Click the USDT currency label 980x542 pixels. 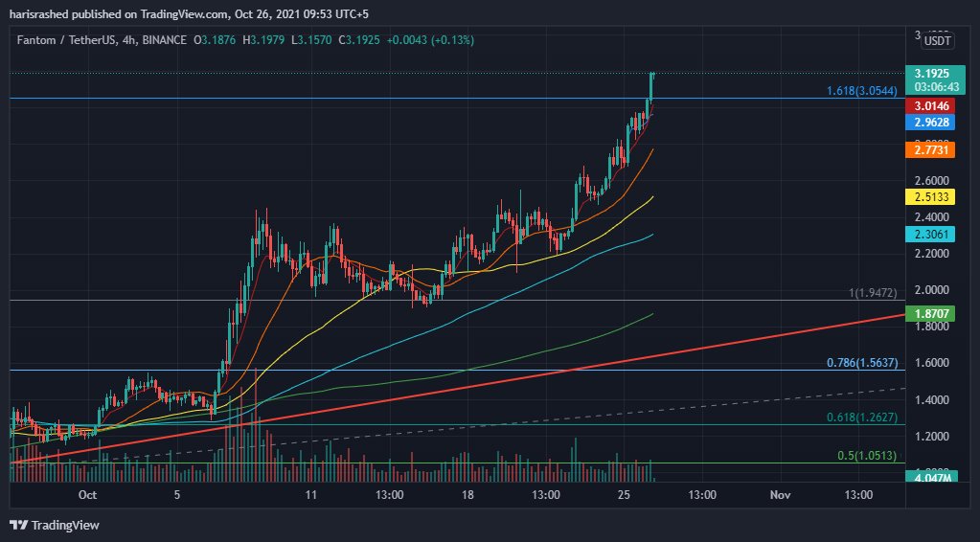pos(938,41)
